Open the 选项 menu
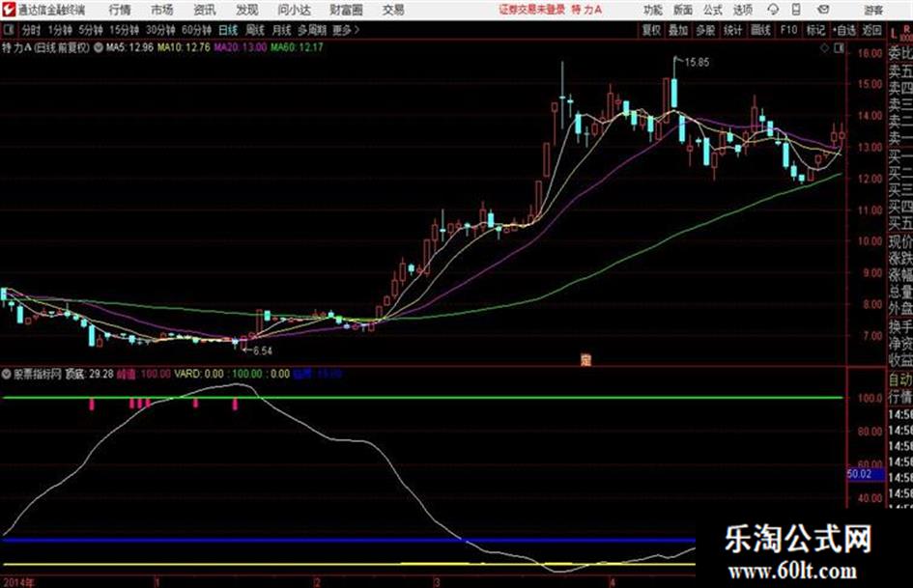The image size is (913, 588). pos(742,10)
